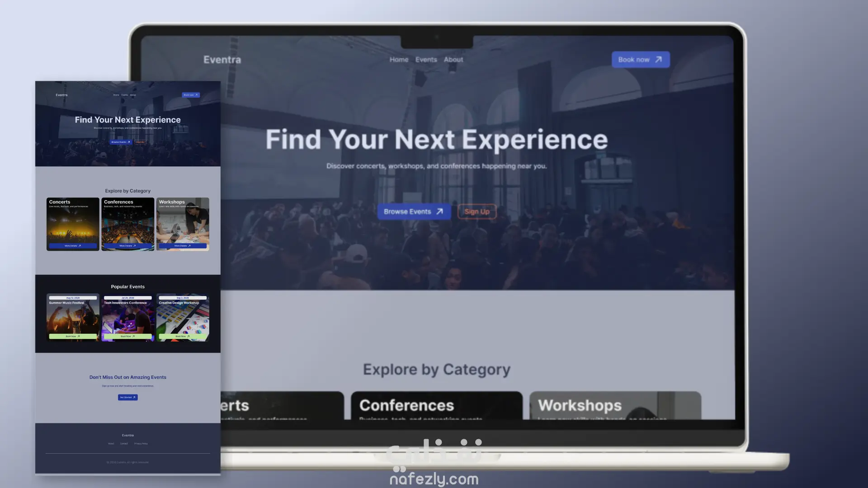Image resolution: width=868 pixels, height=488 pixels.
Task: Click the Eventra logo on the laptop screen
Action: click(x=222, y=60)
